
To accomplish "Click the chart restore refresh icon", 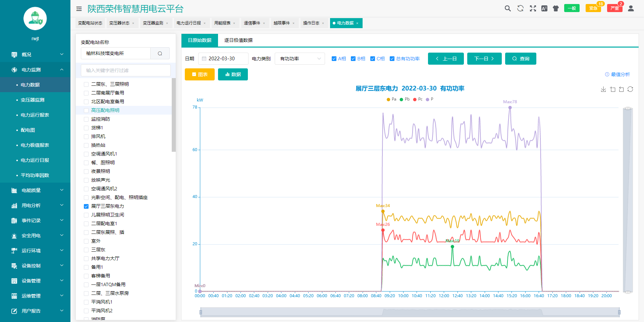I will 630,89.
